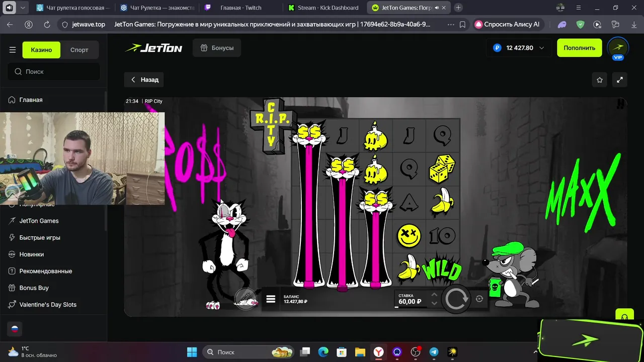Open the green shield protection icon
Screen dimensions: 644x362
580,24
